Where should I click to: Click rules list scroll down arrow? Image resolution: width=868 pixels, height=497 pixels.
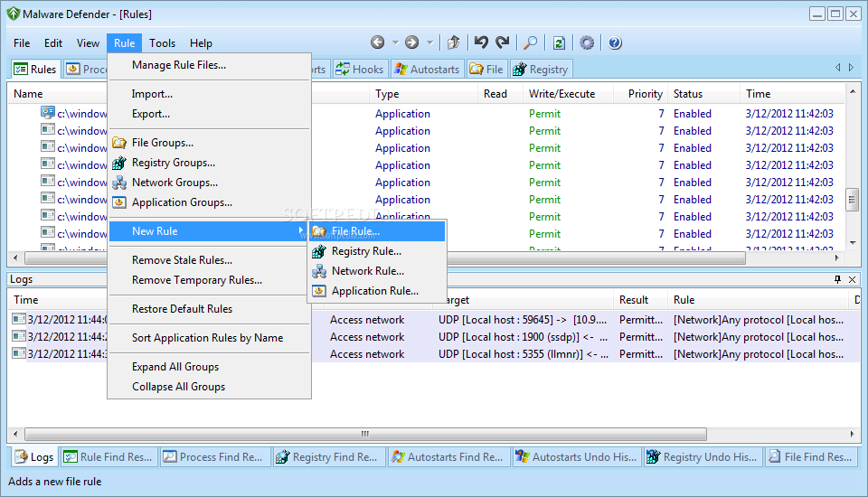click(853, 242)
